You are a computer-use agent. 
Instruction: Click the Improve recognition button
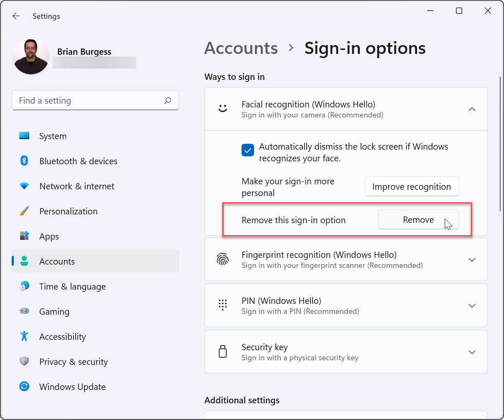(x=412, y=186)
